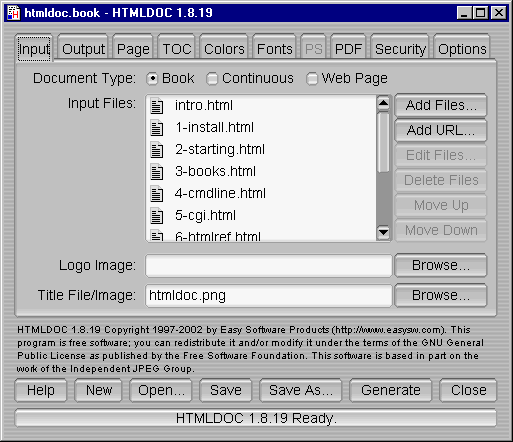Select the 4-cmdline.html file icon
This screenshot has width=513, height=442.
157,194
